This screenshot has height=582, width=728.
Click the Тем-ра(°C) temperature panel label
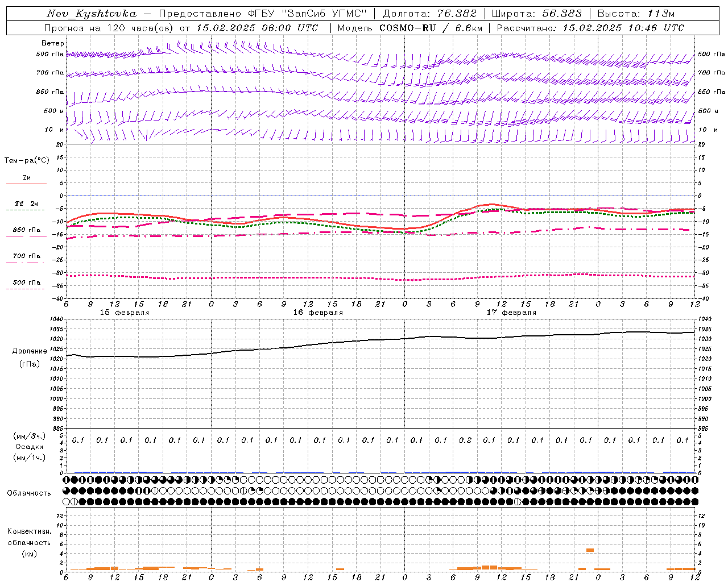(x=27, y=161)
